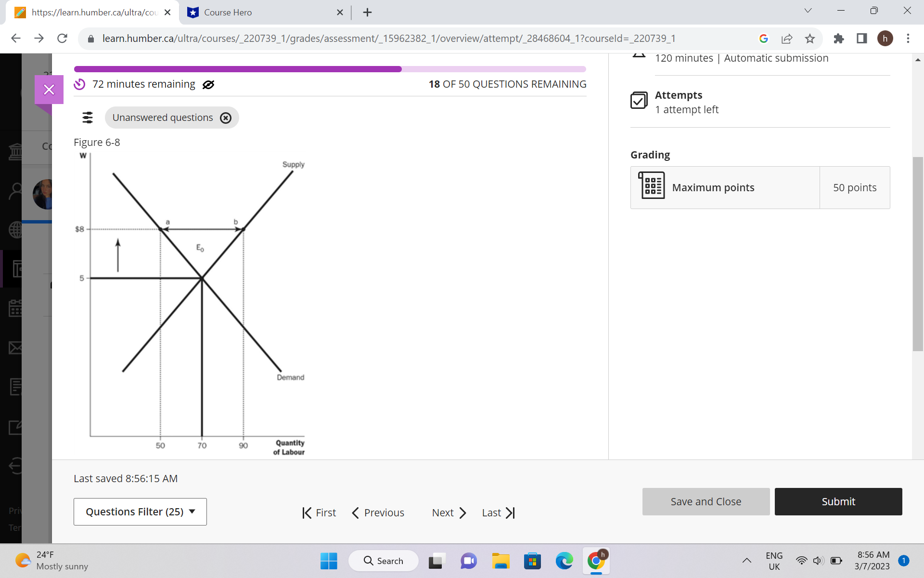Remove the Unanswered questions filter chip
Screen dimensions: 924x578
(226, 117)
